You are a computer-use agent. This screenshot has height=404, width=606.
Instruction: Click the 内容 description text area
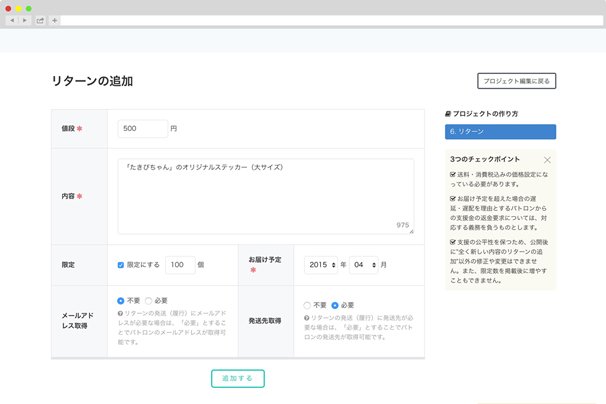point(264,196)
